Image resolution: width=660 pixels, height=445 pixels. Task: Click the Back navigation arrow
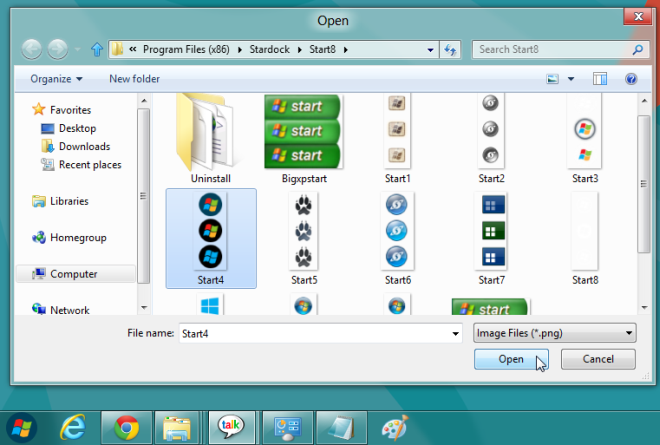[x=32, y=50]
